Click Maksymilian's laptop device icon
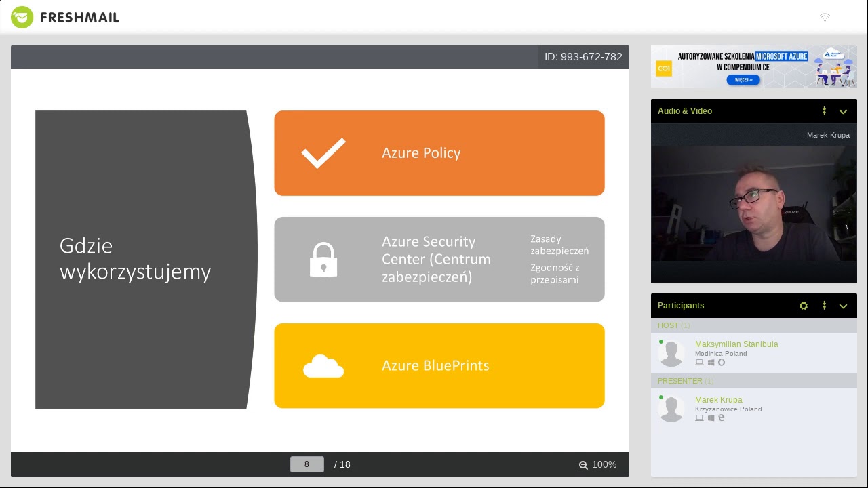Viewport: 868px width, 488px height. (x=699, y=363)
